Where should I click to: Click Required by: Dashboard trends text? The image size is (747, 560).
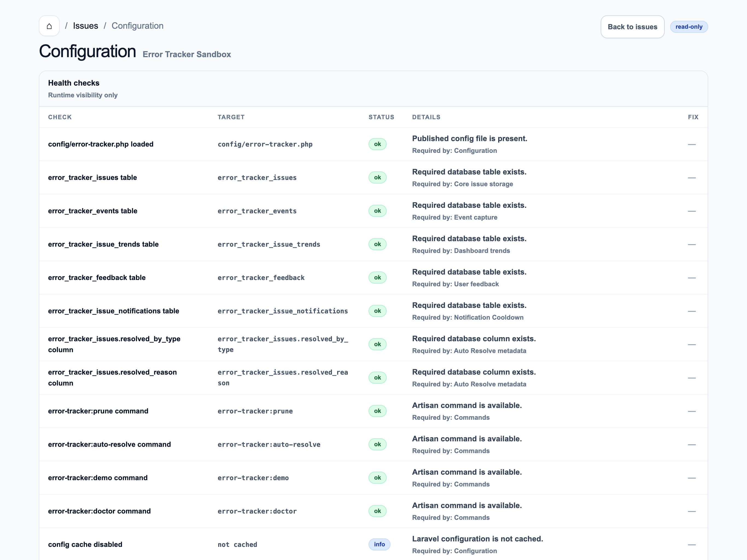[x=461, y=251]
